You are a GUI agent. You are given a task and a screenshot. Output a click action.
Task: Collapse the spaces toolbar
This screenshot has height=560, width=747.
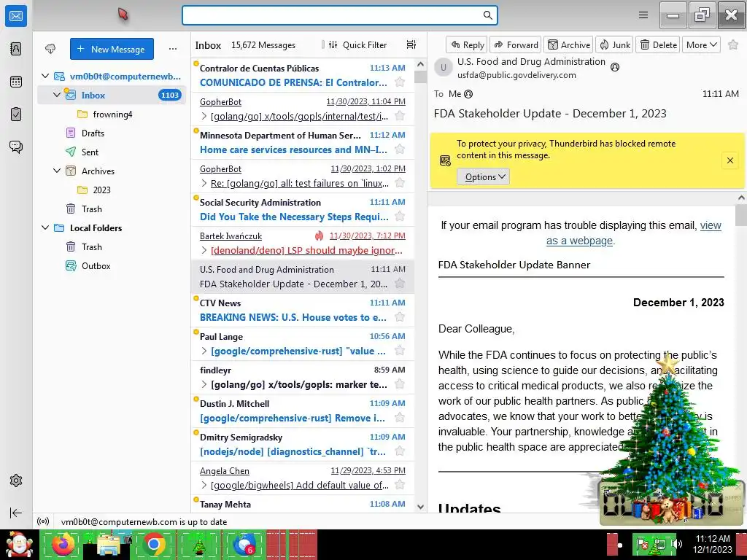click(x=16, y=513)
